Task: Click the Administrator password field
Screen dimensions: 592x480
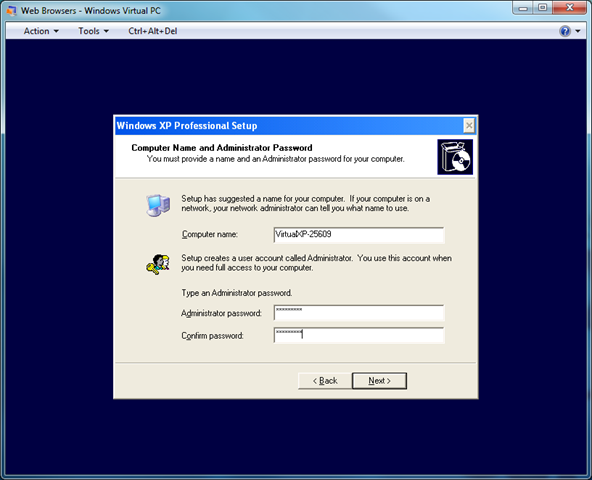Action: pos(359,313)
